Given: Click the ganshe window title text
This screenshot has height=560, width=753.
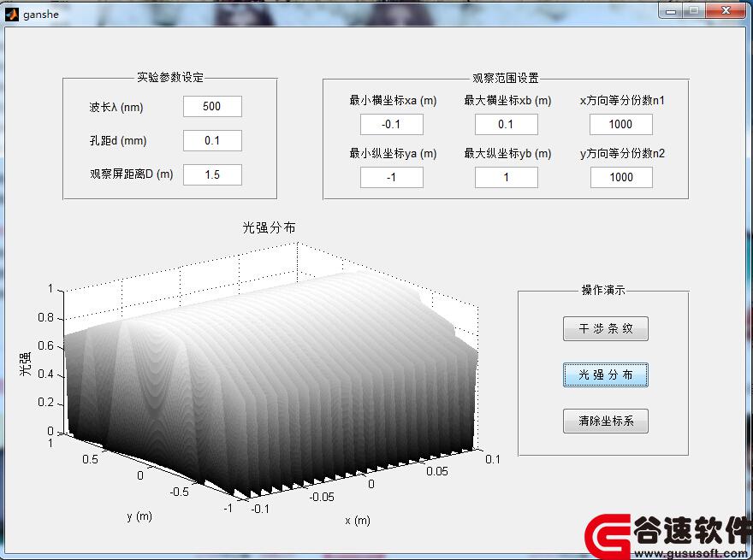Looking at the screenshot, I should click(41, 15).
